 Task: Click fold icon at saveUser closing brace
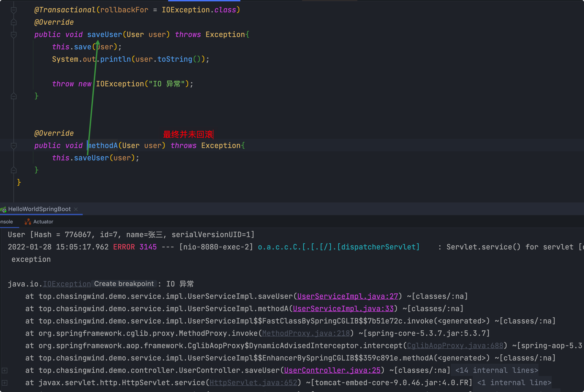click(14, 96)
